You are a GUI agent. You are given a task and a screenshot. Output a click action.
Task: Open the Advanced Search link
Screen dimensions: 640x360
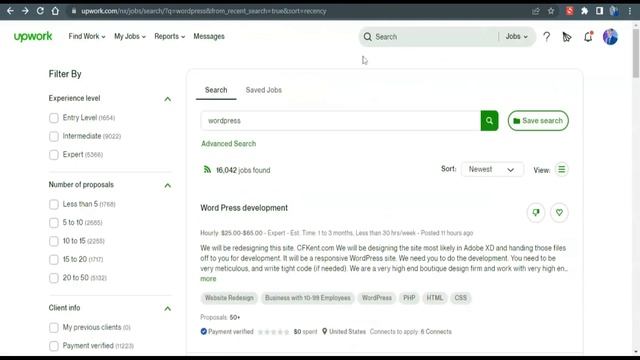(x=229, y=144)
